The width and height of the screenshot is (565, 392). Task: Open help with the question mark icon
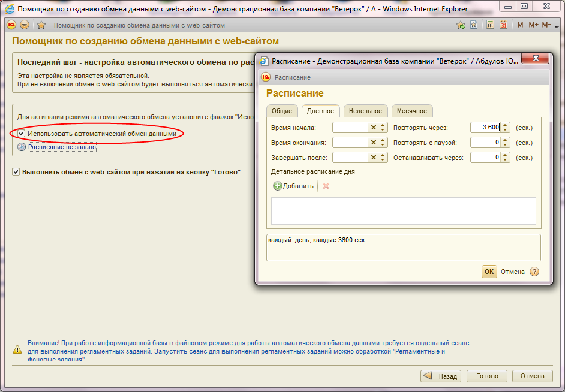tap(534, 272)
